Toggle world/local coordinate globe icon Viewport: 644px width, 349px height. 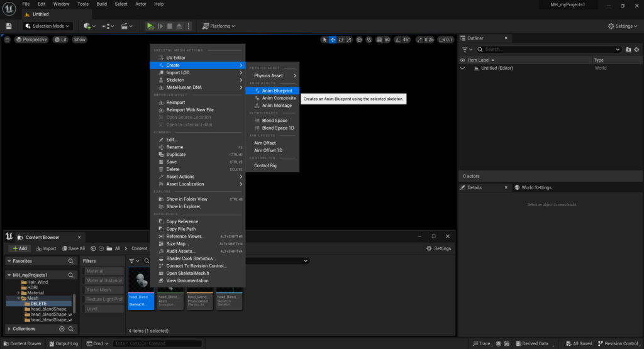click(359, 40)
